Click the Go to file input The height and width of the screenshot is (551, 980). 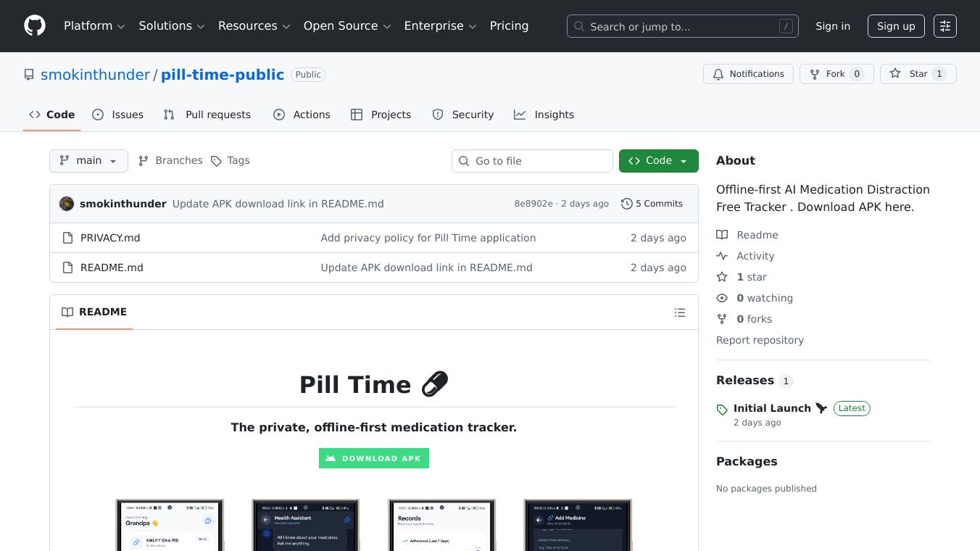tap(532, 161)
